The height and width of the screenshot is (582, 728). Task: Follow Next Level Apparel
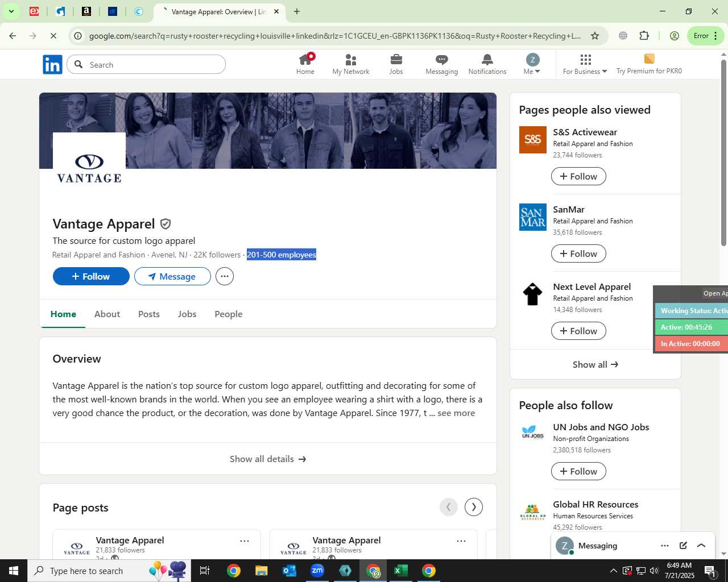[578, 331]
